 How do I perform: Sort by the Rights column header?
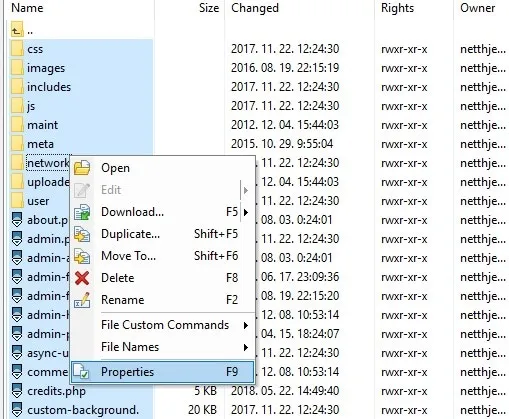(x=397, y=8)
